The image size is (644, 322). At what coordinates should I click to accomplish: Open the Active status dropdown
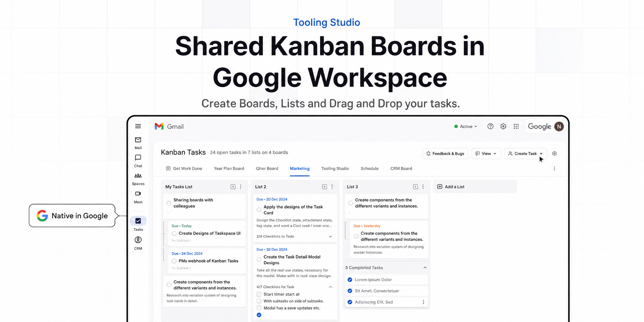click(465, 126)
